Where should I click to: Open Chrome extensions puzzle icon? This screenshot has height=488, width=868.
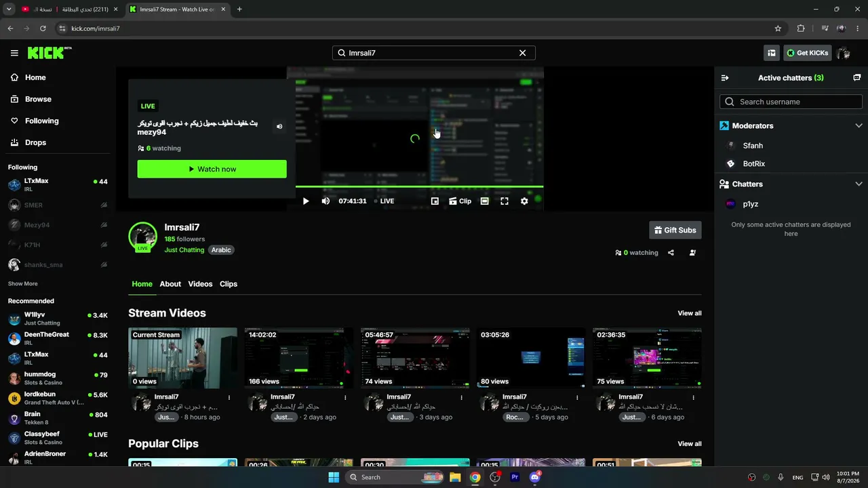801,28
